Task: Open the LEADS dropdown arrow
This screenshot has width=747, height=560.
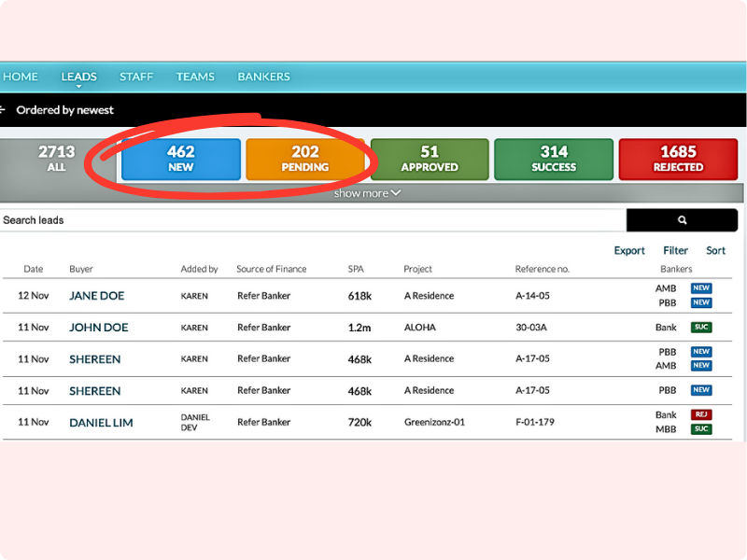Action: pos(78,85)
